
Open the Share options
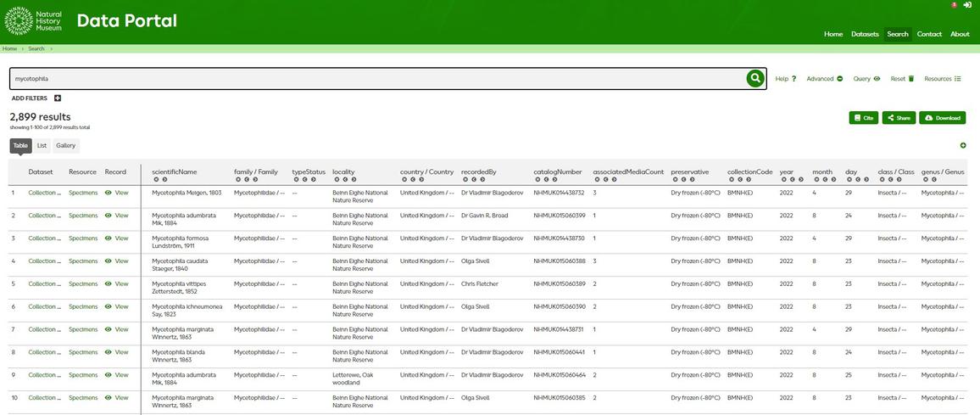coord(899,118)
